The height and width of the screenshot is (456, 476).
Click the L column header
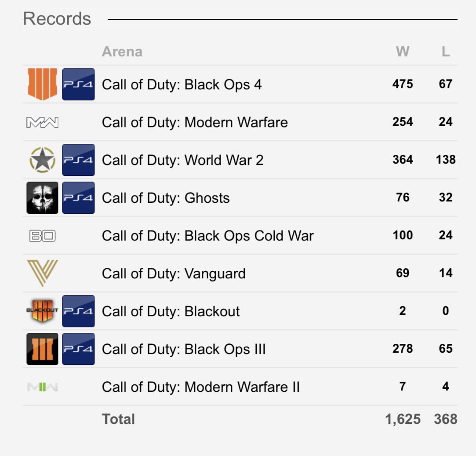tap(445, 51)
